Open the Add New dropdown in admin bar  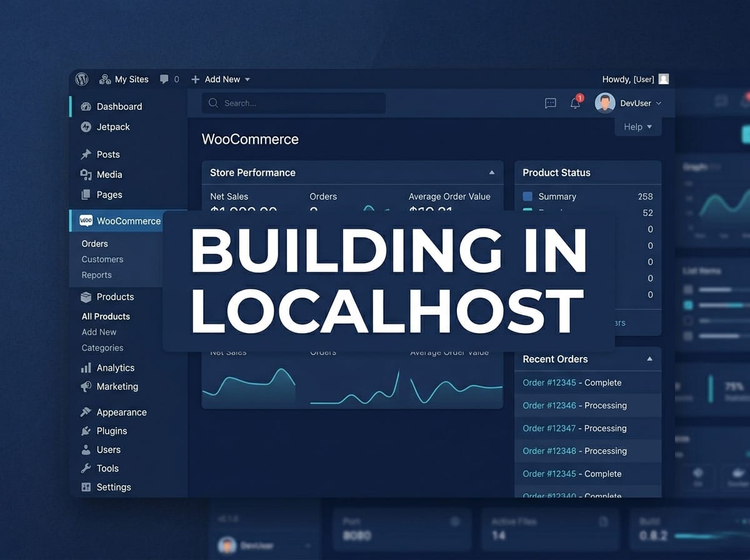pyautogui.click(x=221, y=79)
